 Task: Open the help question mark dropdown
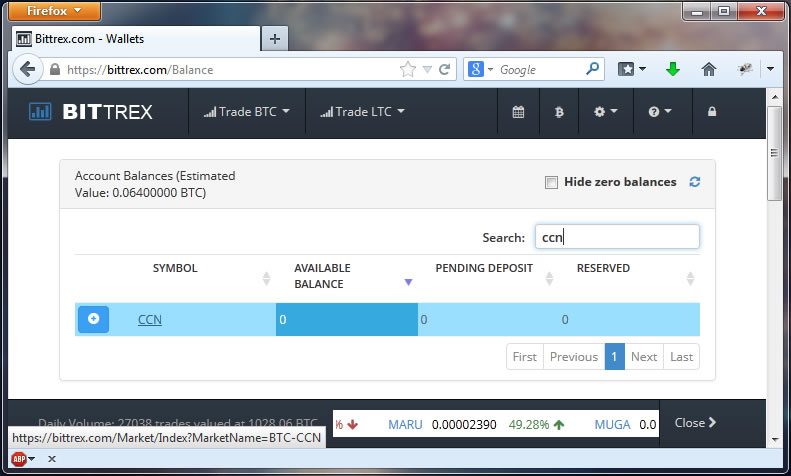point(659,111)
